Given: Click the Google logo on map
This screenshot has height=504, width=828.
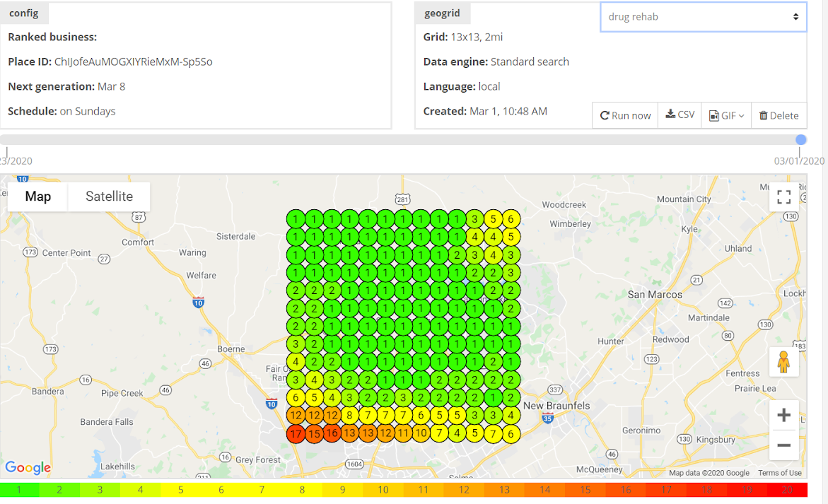Looking at the screenshot, I should [x=28, y=467].
